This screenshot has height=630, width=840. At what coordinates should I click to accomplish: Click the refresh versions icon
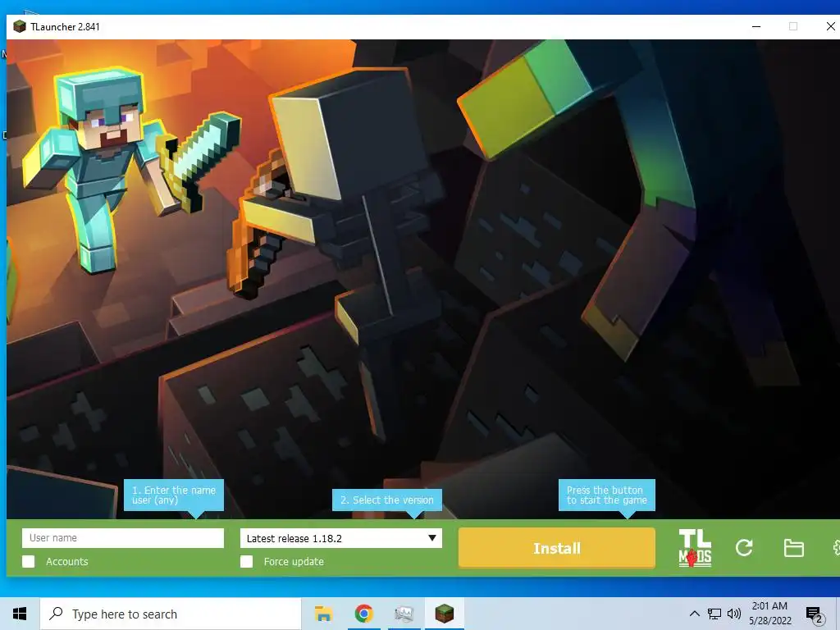[x=744, y=547]
